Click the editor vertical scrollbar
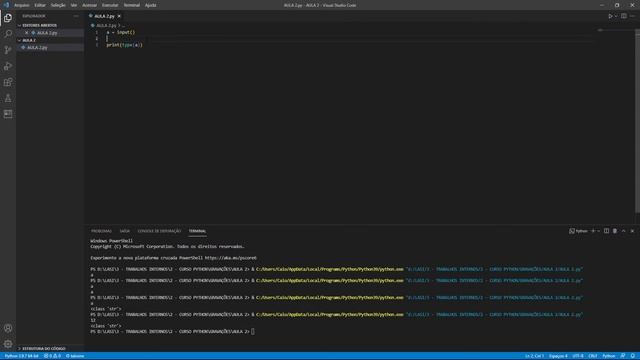640x360 pixels. pyautogui.click(x=638, y=120)
